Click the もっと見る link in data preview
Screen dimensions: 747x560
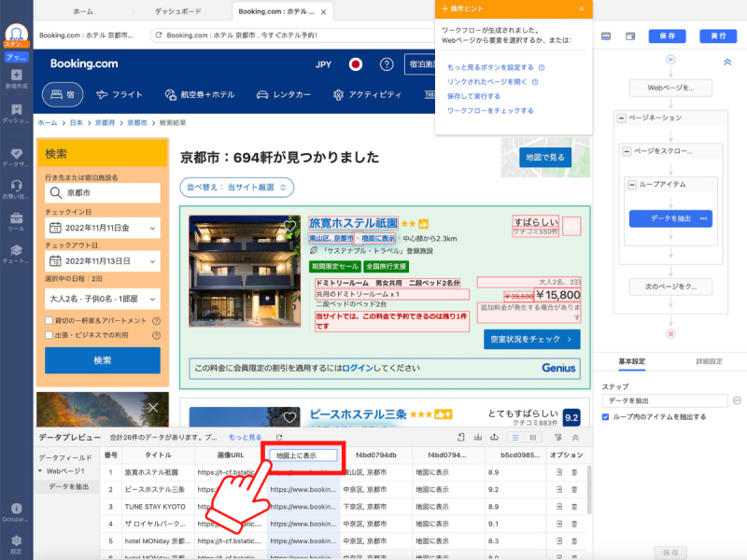click(x=245, y=437)
